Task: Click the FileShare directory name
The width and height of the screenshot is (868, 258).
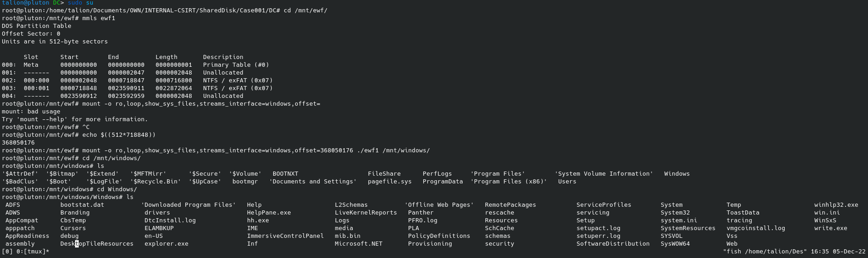Action: (x=384, y=174)
